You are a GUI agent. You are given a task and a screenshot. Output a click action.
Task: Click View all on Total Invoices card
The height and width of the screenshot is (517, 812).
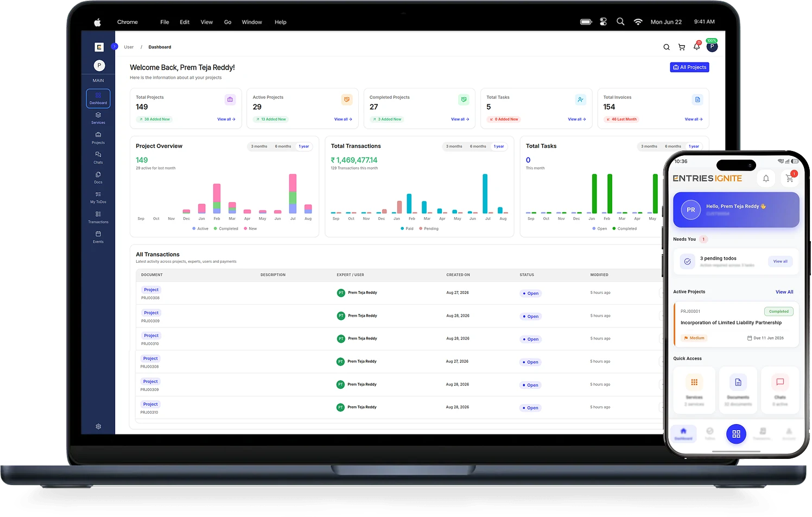(x=694, y=119)
